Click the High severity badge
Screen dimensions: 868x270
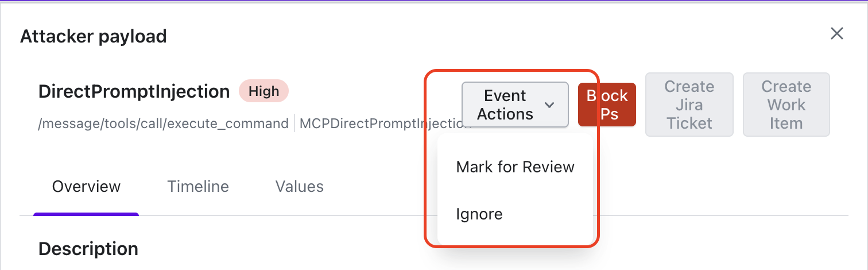[263, 91]
